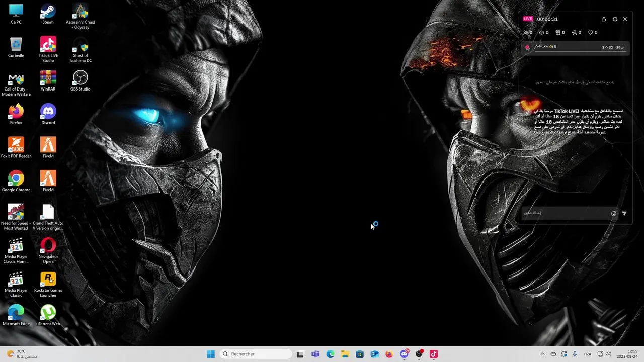
Task: Select the FiveM icon beside Google Chrome
Action: [48, 182]
